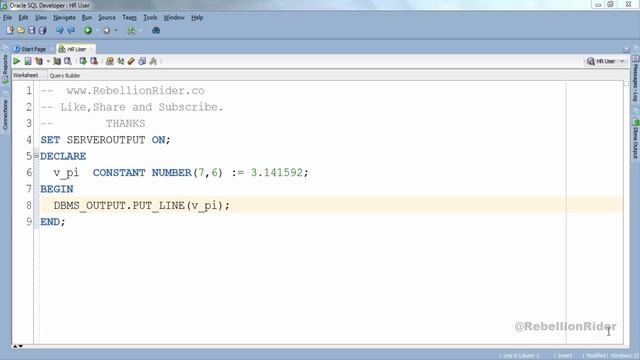
Task: Click the New file icon
Action: coord(10,30)
